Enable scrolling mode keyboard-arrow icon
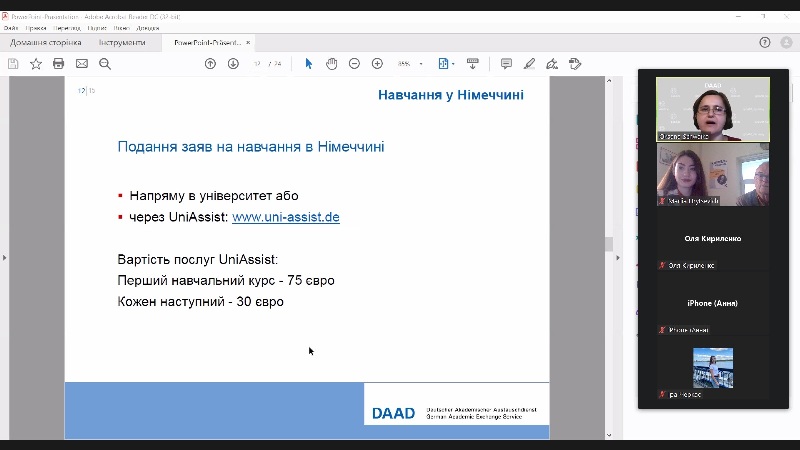The height and width of the screenshot is (450, 800). (472, 64)
